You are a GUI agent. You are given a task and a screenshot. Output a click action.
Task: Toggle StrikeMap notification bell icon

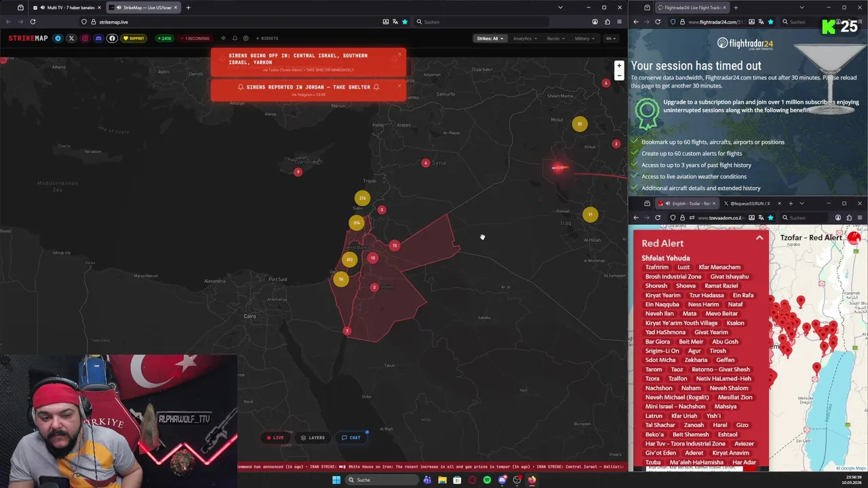(235, 39)
